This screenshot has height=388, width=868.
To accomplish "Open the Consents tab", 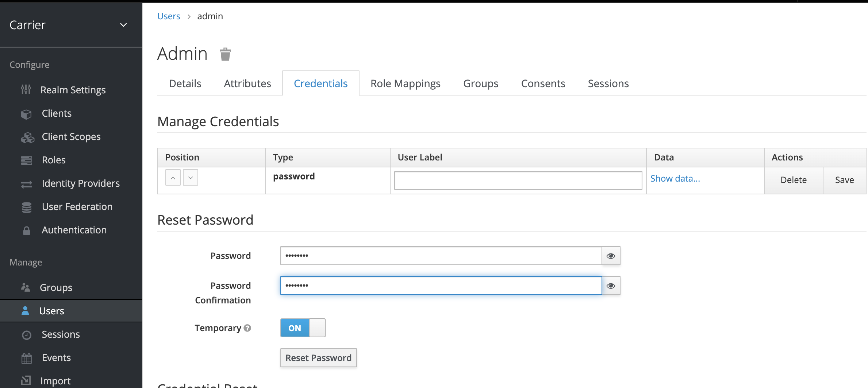I will point(543,83).
